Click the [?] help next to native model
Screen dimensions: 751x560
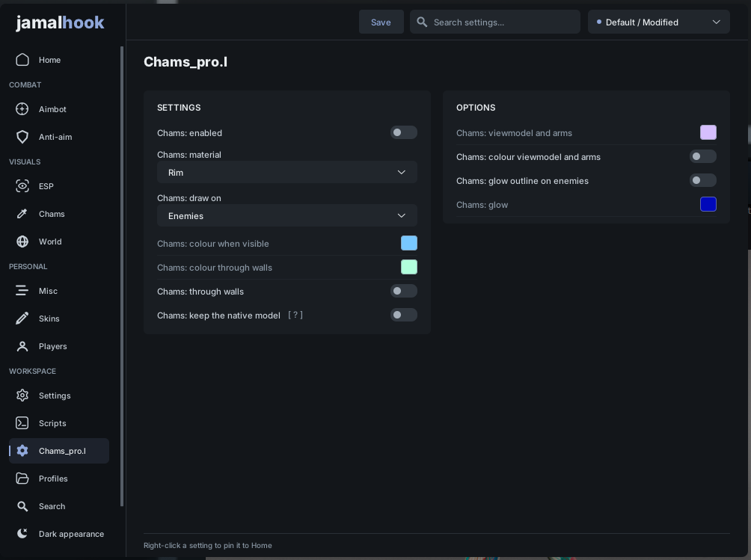pyautogui.click(x=295, y=315)
